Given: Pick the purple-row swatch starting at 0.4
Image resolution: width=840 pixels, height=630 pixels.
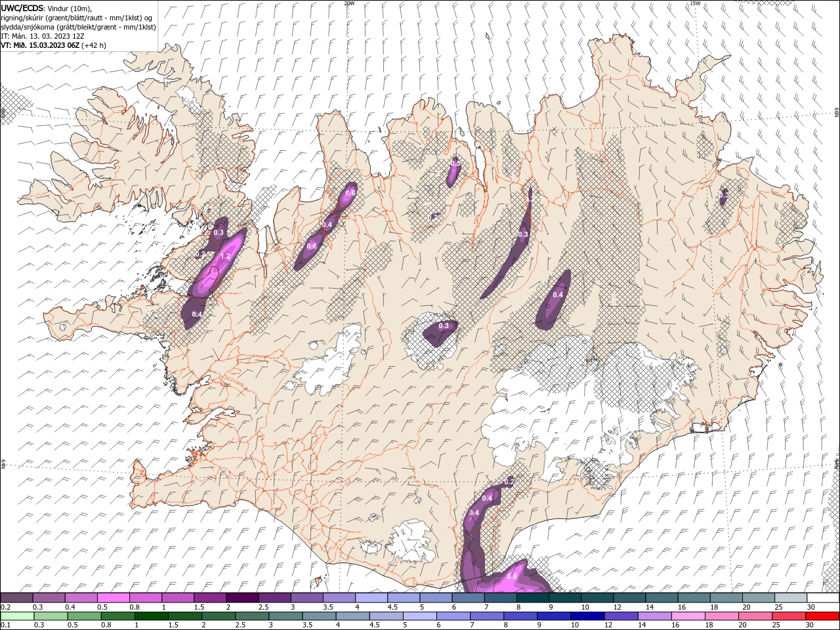Looking at the screenshot, I should [x=81, y=598].
